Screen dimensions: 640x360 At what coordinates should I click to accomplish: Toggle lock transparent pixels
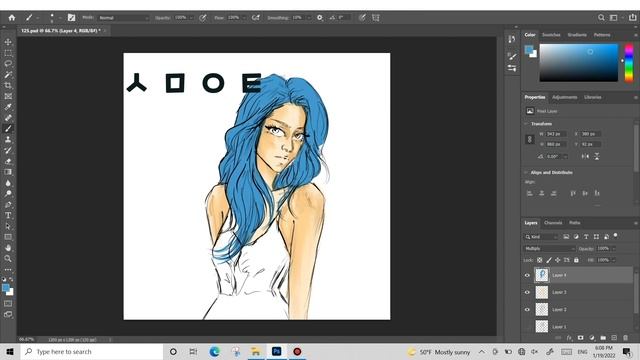tap(540, 260)
